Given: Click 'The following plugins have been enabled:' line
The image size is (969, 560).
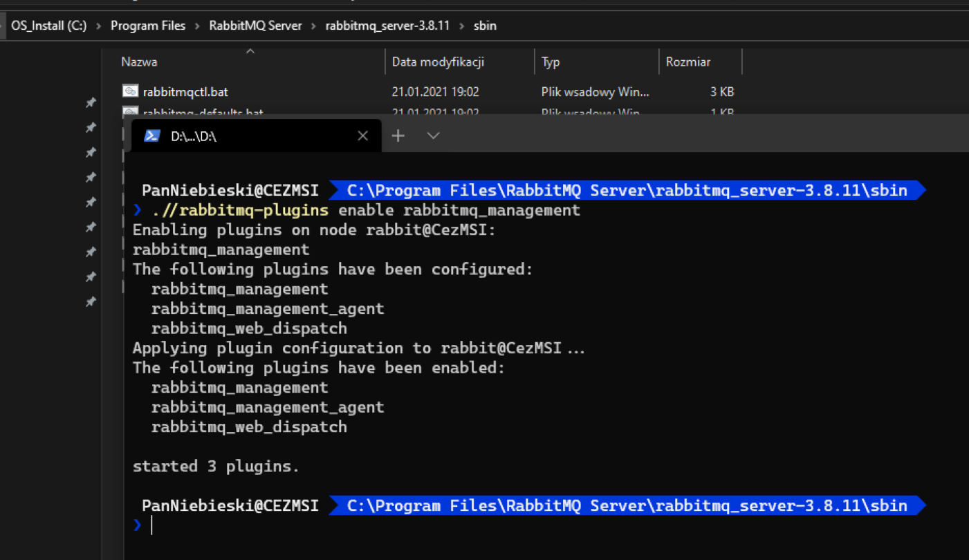Looking at the screenshot, I should tap(319, 368).
